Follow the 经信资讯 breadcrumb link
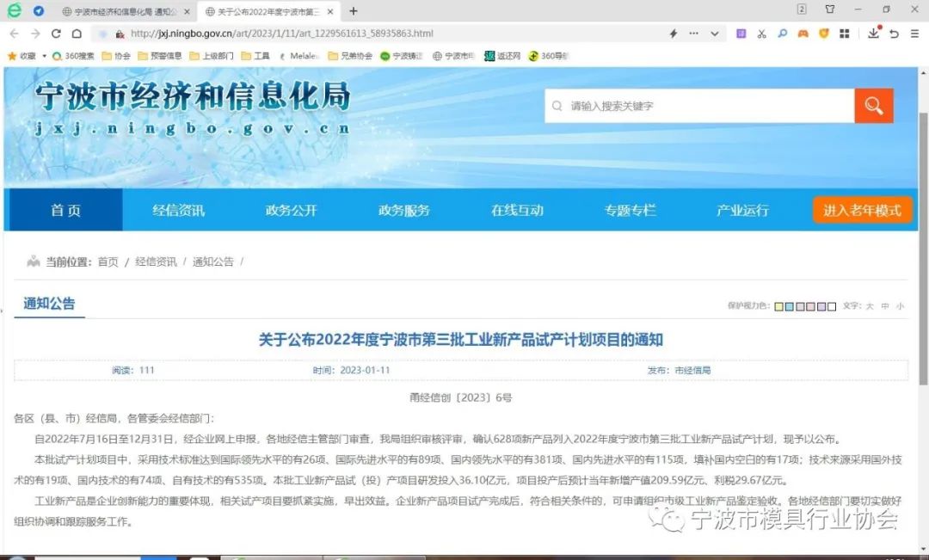 (x=156, y=262)
